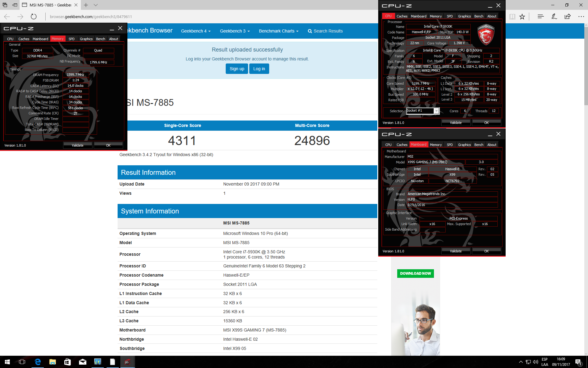Image resolution: width=588 pixels, height=368 pixels.
Task: Open network status tray icon
Action: click(x=528, y=362)
